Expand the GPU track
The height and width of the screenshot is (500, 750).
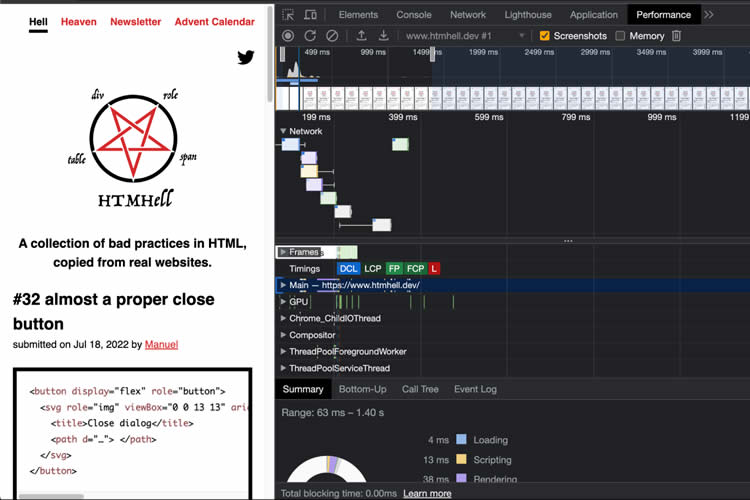click(283, 301)
